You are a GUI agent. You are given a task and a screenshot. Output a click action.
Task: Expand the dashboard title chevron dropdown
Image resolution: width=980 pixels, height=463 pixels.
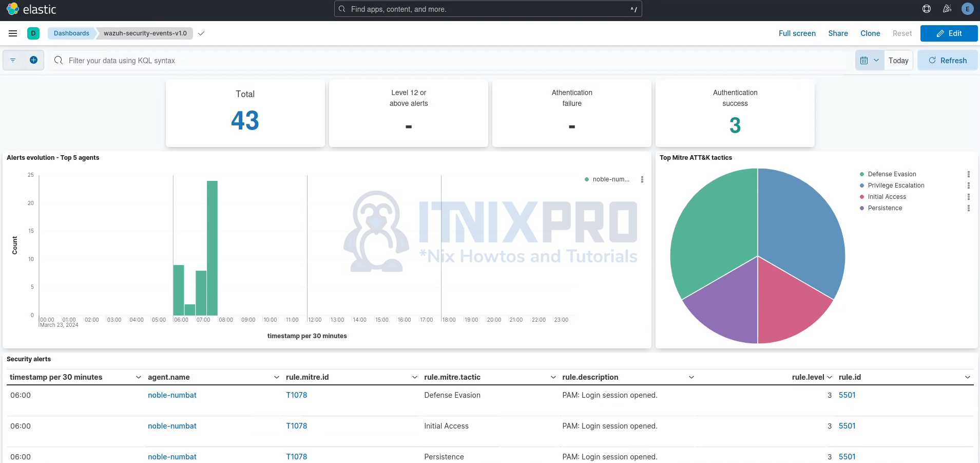click(201, 33)
